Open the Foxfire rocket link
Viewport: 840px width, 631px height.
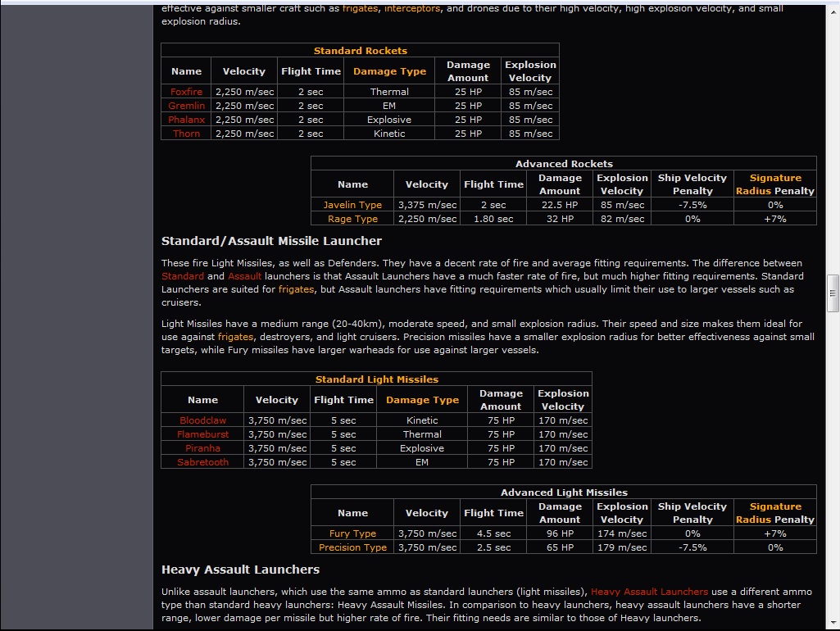186,92
